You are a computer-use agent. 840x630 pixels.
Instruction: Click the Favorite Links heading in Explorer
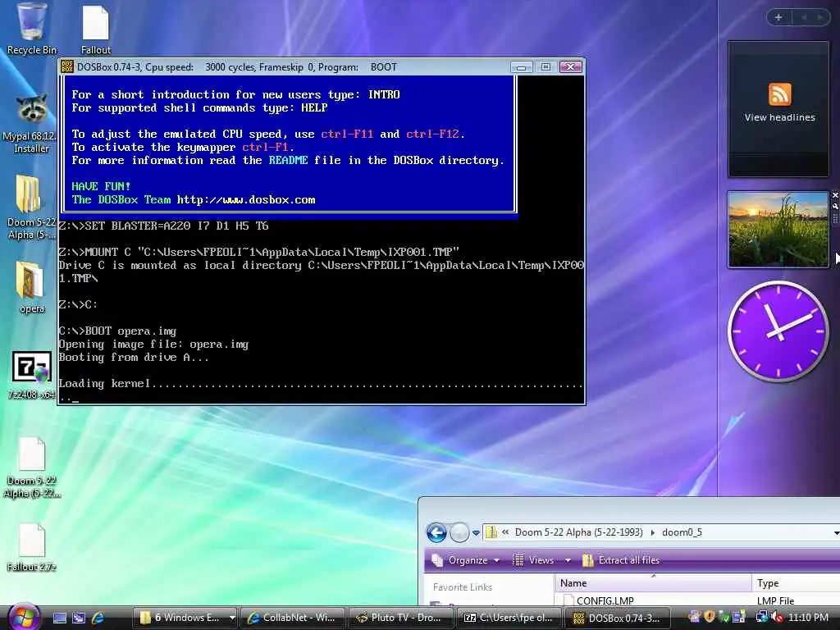463,587
